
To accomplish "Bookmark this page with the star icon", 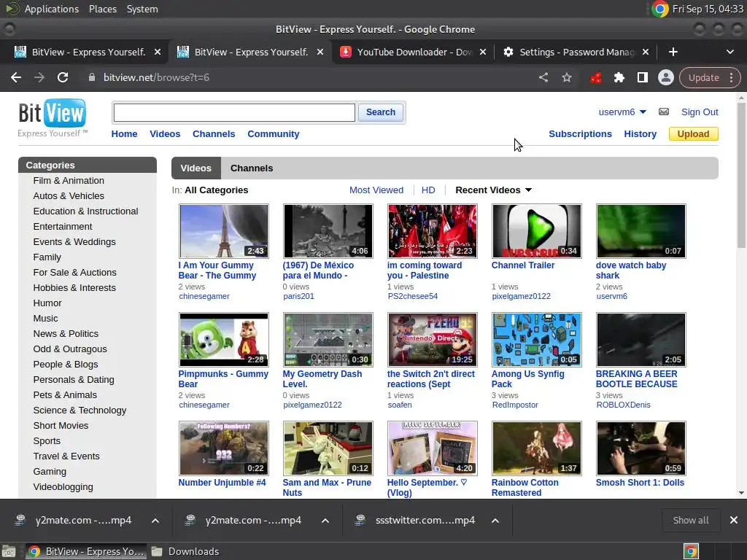I will pyautogui.click(x=566, y=77).
